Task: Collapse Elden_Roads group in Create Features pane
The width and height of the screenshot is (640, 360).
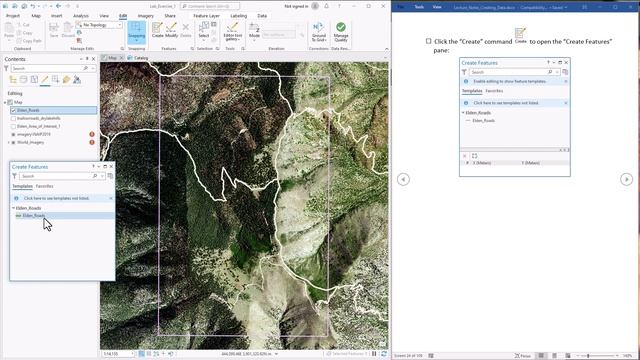Action: pyautogui.click(x=13, y=208)
